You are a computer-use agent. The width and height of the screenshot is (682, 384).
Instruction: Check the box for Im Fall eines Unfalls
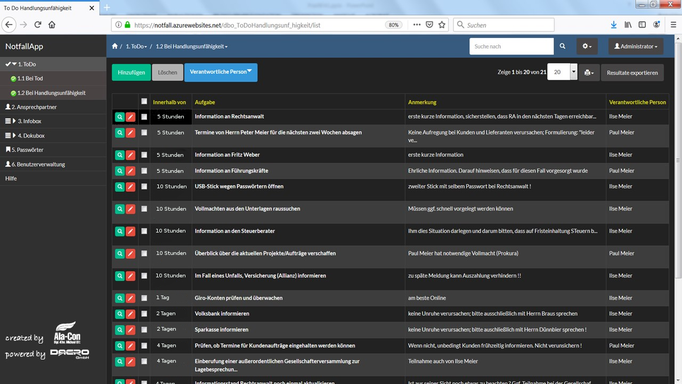pos(144,276)
